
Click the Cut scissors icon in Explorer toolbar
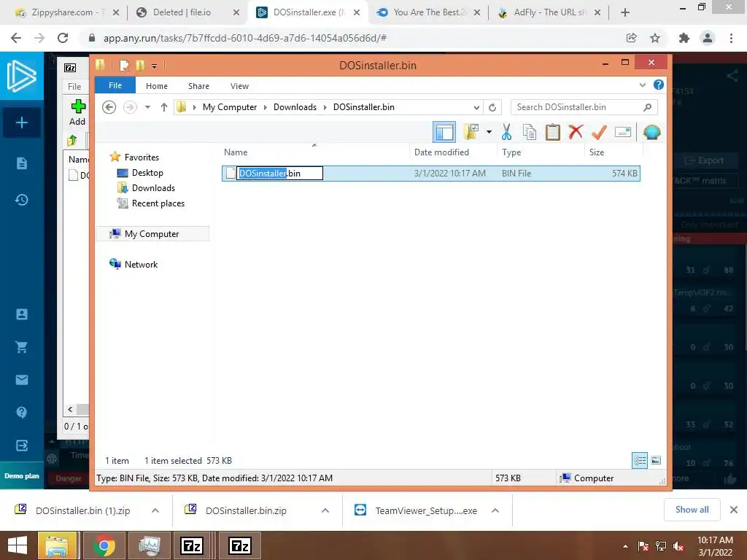(x=506, y=133)
